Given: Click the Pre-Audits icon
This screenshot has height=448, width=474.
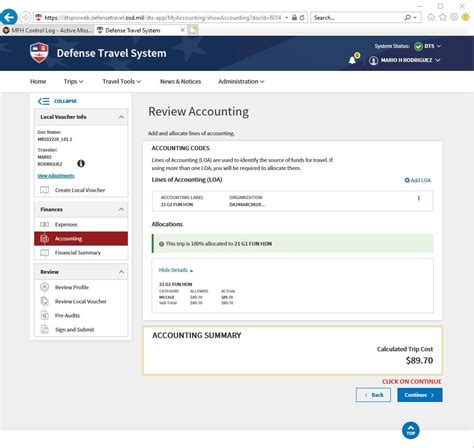Looking at the screenshot, I should click(x=44, y=315).
